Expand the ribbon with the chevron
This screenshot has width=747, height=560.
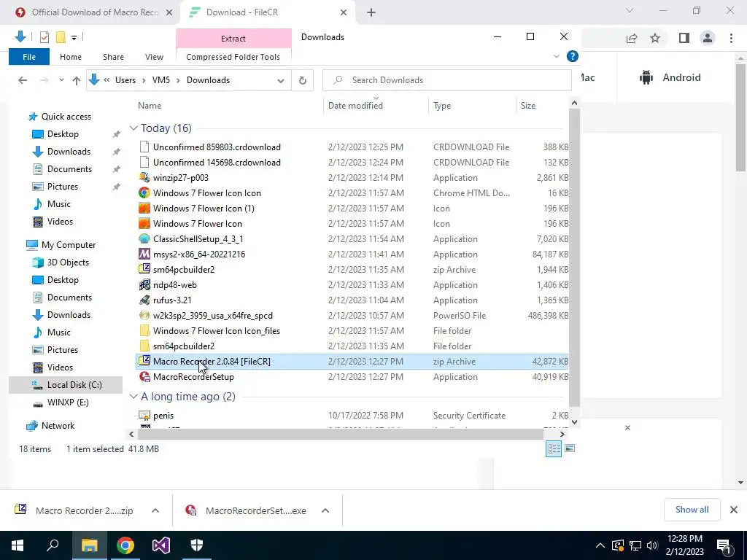[x=556, y=56]
